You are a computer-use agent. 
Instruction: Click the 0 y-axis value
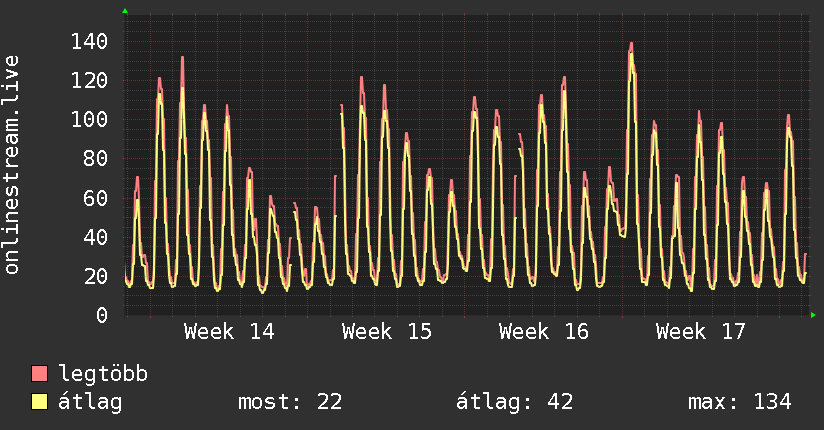[102, 315]
